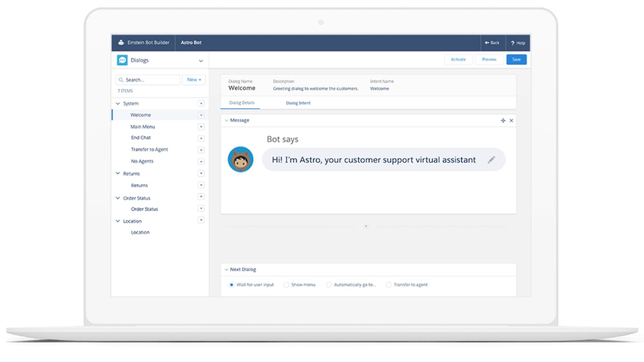This screenshot has height=362, width=644.
Task: Open the Dialogs section dropdown chevron
Action: coord(201,61)
